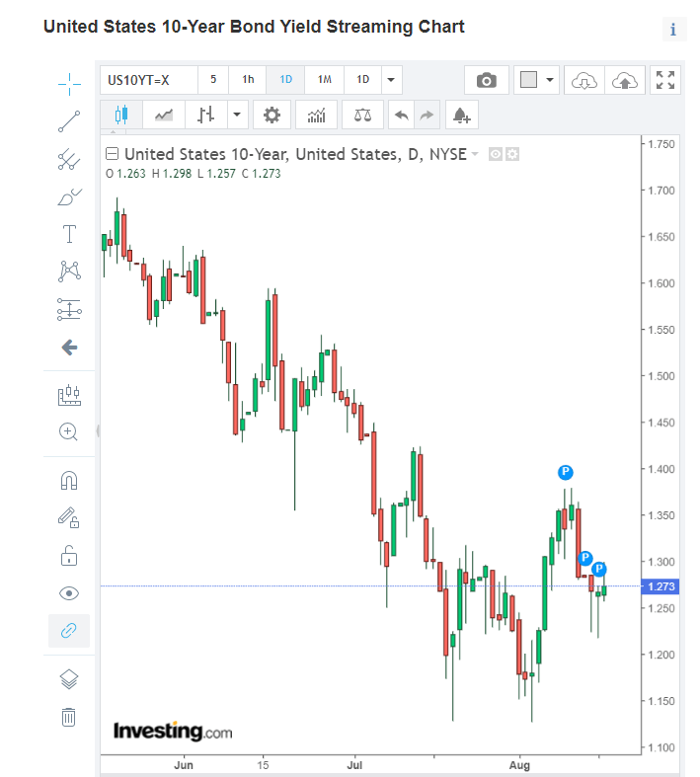Screen dimensions: 700x777
Task: Select the crosshair cursor tool
Action: [69, 84]
